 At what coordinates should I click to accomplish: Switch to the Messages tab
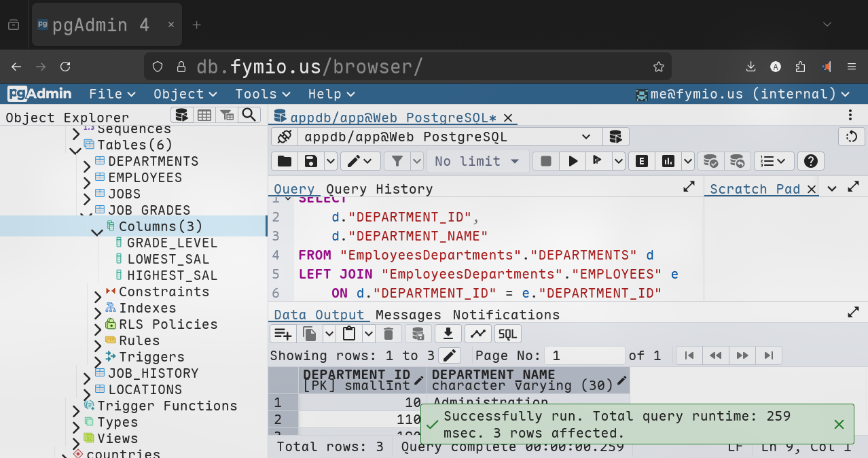click(408, 315)
